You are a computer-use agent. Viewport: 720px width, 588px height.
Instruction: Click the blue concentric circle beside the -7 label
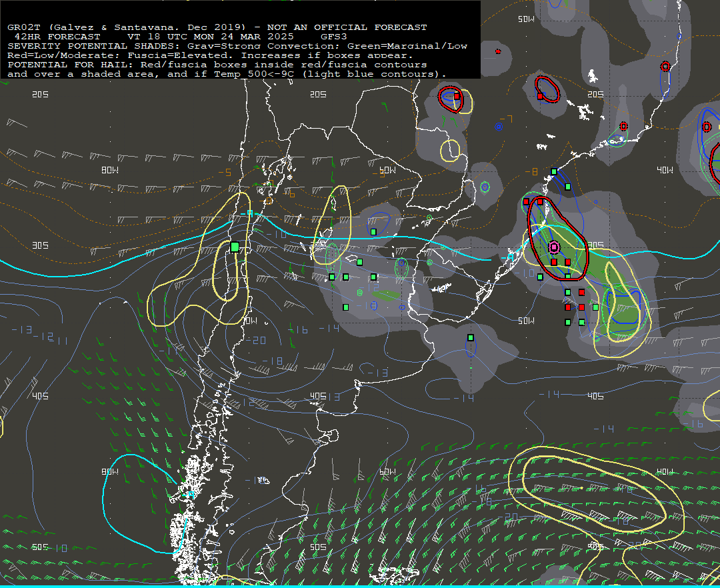[499, 127]
